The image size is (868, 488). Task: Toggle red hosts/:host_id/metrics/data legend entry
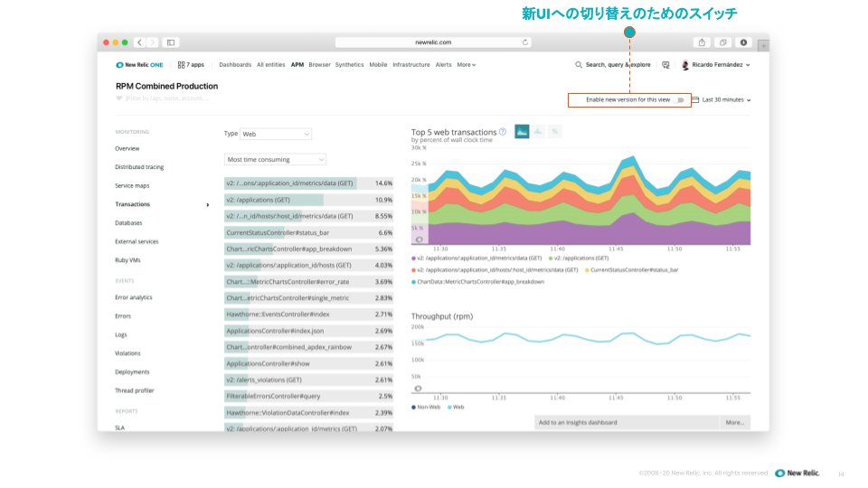[495, 270]
